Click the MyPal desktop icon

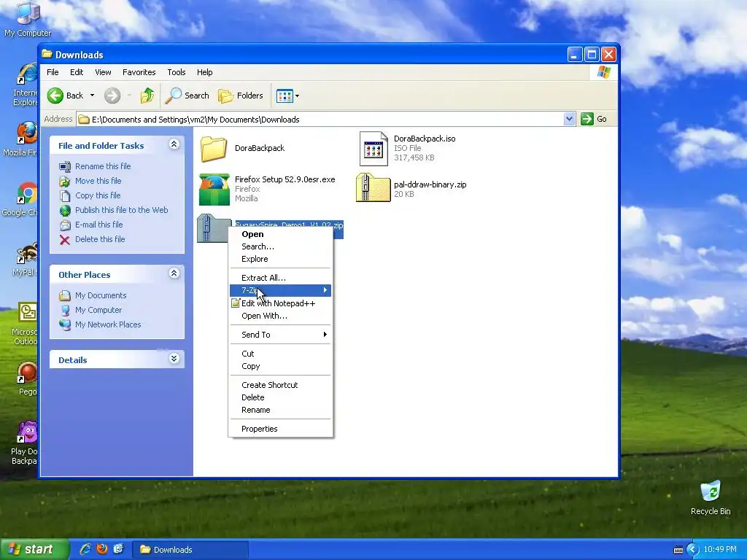coord(27,254)
